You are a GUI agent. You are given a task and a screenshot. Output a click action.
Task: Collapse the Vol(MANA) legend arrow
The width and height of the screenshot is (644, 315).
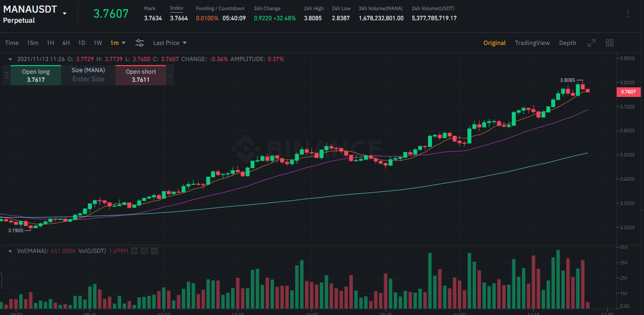(10, 251)
